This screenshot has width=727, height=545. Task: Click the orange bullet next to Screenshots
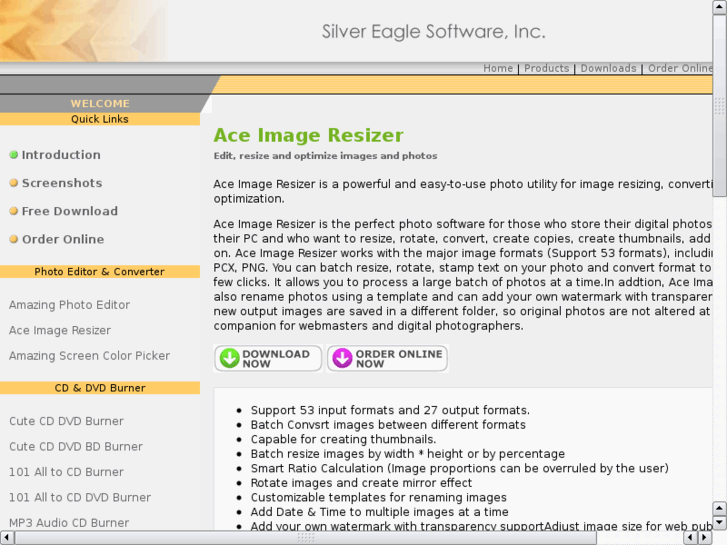coord(14,183)
